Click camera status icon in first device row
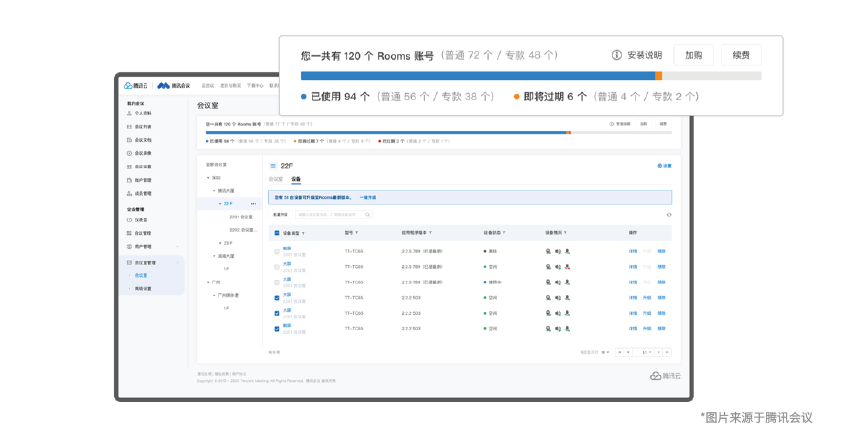The width and height of the screenshot is (850, 447). pos(548,251)
